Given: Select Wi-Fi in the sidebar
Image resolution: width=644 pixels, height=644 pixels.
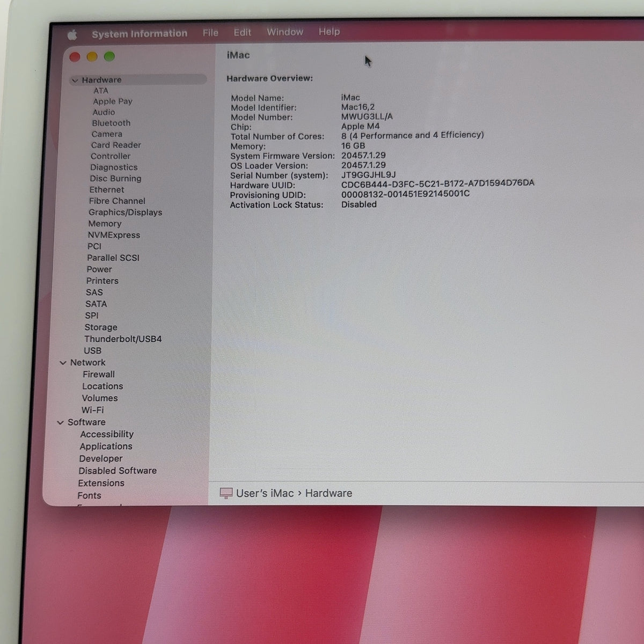Looking at the screenshot, I should [93, 410].
